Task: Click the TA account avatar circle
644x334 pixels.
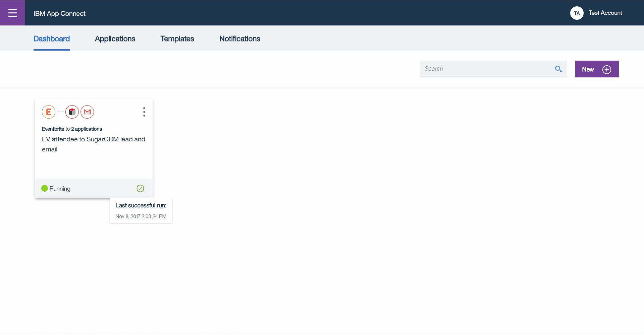Action: point(577,13)
